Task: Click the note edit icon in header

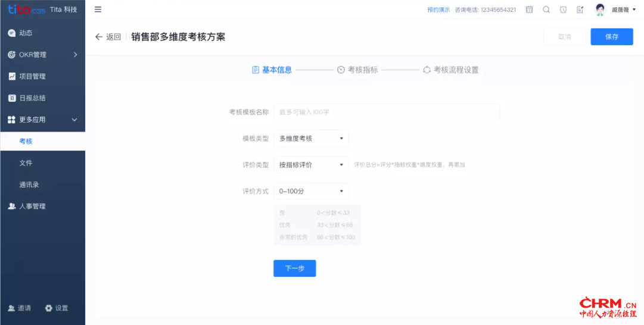Action: click(580, 10)
